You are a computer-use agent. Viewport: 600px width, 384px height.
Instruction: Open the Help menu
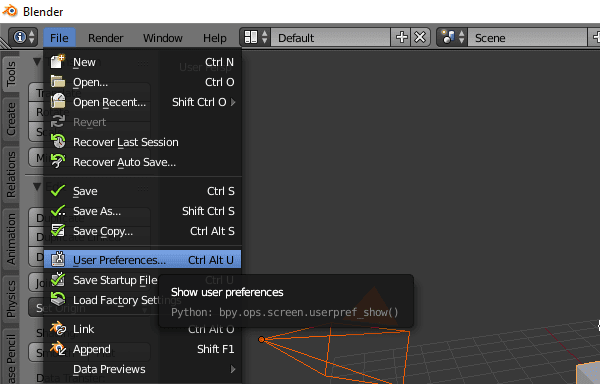215,38
